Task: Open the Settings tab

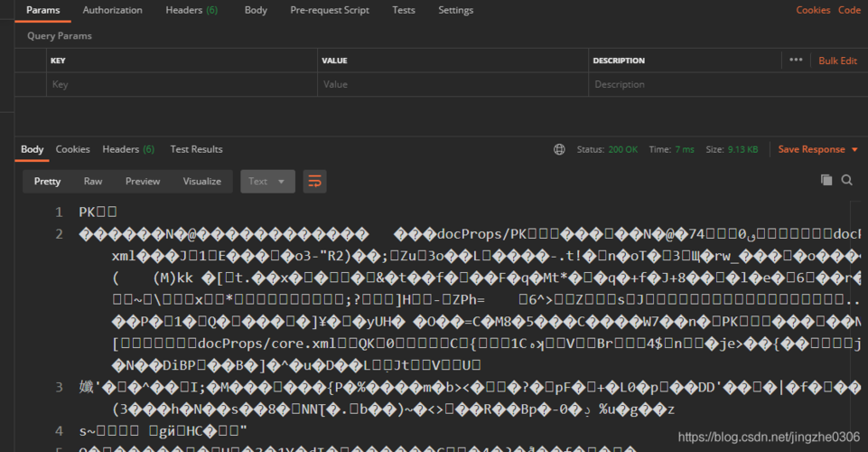Action: tap(455, 10)
